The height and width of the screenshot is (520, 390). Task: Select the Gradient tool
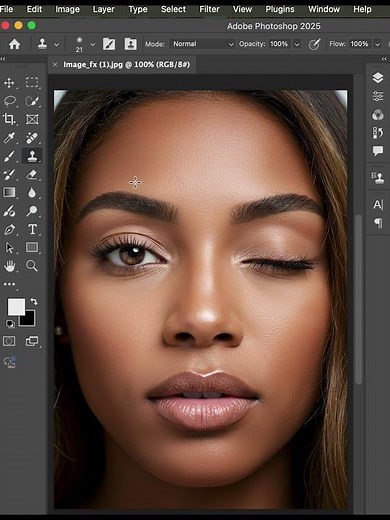9,192
